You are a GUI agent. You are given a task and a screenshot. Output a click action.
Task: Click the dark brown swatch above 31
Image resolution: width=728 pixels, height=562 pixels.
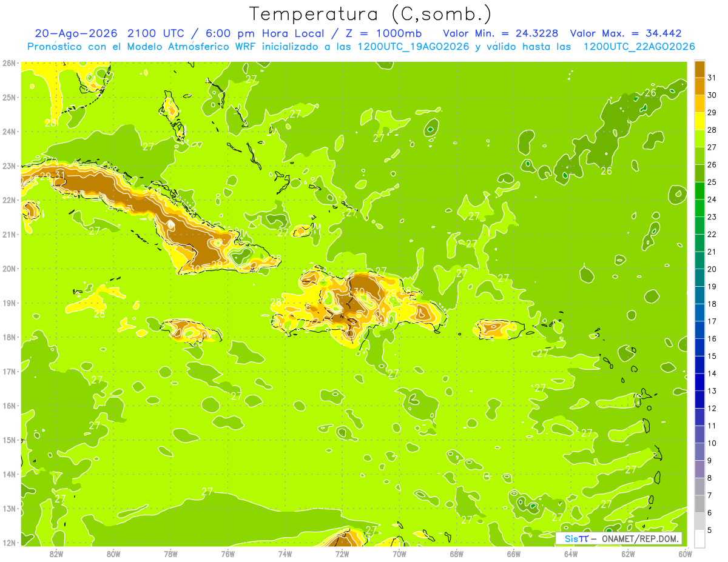click(699, 70)
